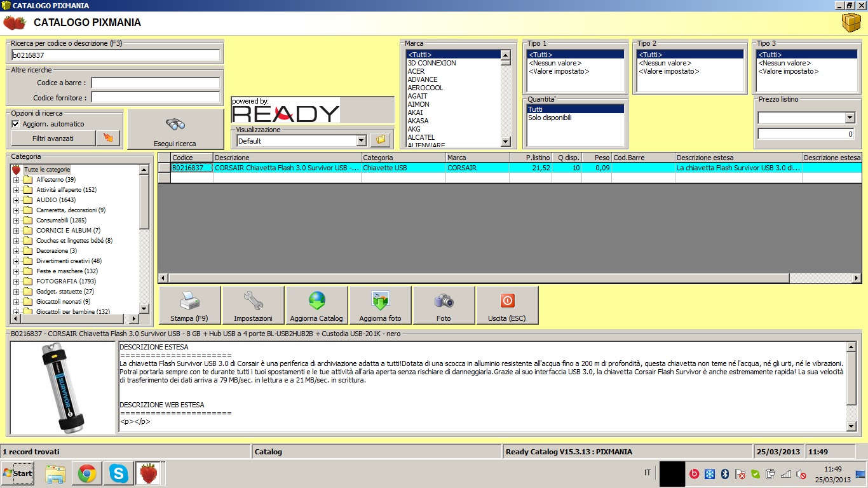The image size is (868, 488).
Task: Select <Valore impostato> in Tipo 2 list
Action: pos(690,71)
